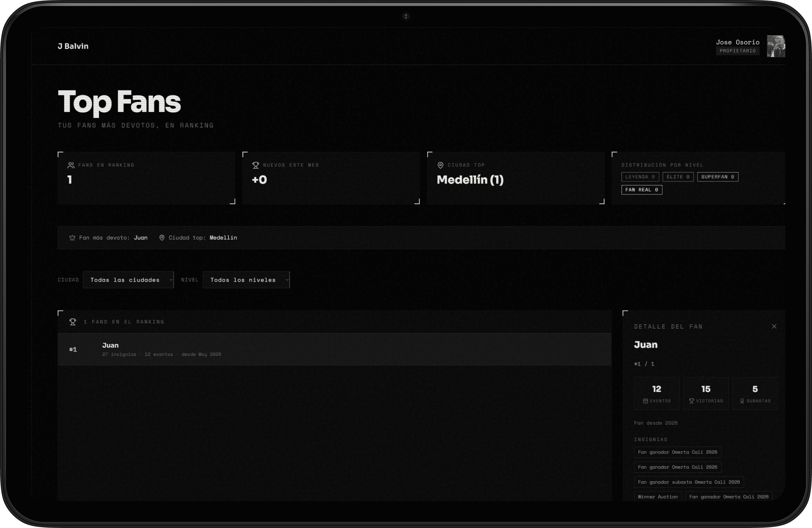This screenshot has width=812, height=528.
Task: Click the Fans en Ranking card value 1
Action: point(70,180)
